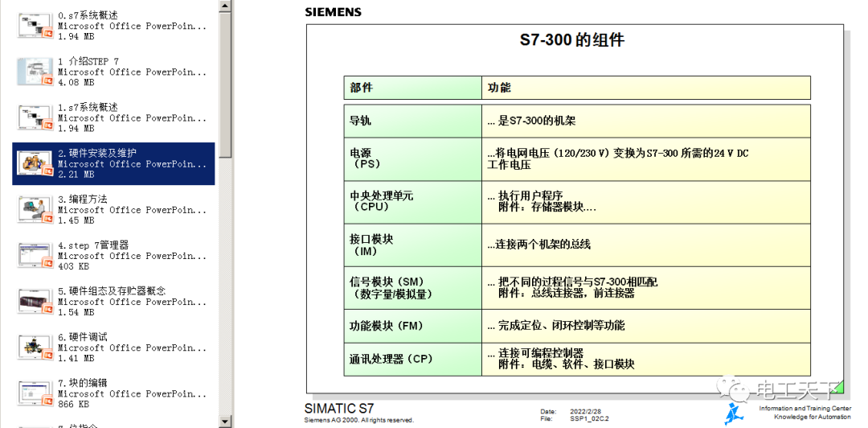This screenshot has width=868, height=428.
Task: Click the 4.step 7管理器 file icon
Action: pyautogui.click(x=35, y=256)
